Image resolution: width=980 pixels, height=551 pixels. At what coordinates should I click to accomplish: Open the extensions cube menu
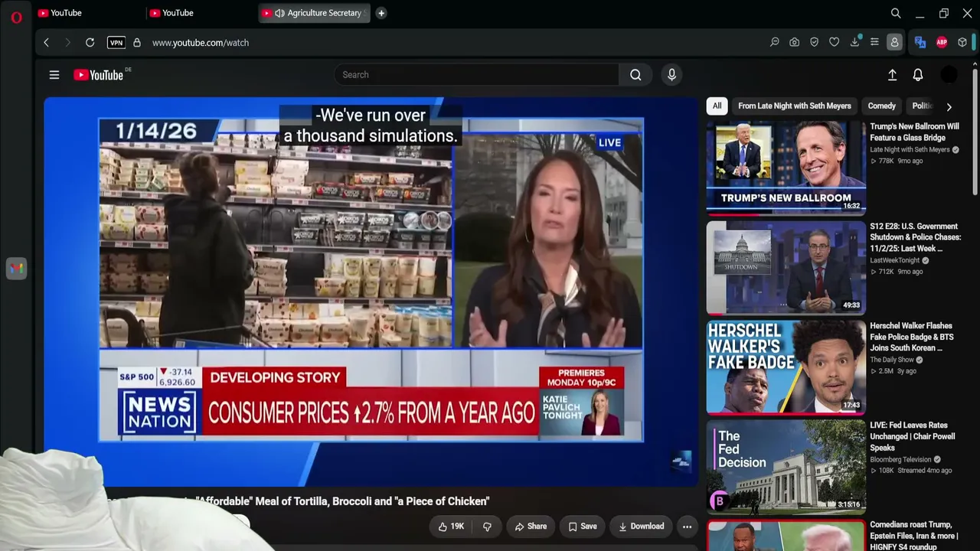(x=962, y=43)
